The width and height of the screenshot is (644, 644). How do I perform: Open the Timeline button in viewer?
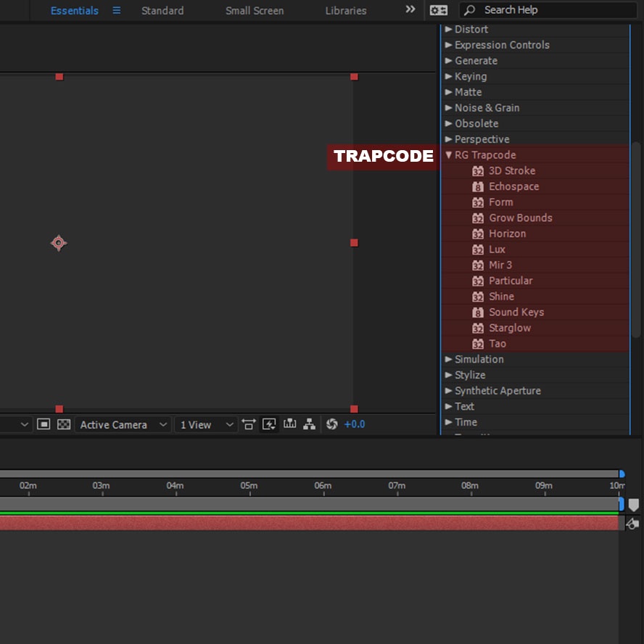[290, 424]
